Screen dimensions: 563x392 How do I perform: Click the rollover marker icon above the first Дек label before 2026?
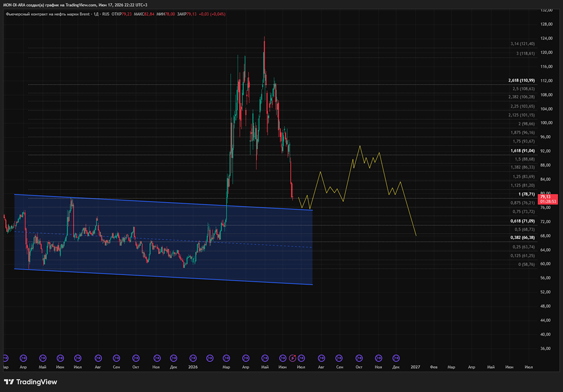[x=173, y=358]
